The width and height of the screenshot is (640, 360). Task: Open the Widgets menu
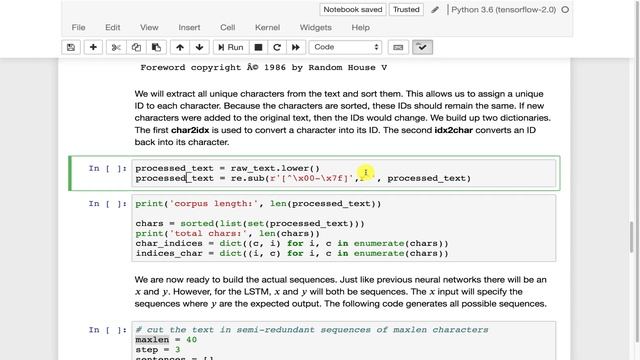(316, 27)
